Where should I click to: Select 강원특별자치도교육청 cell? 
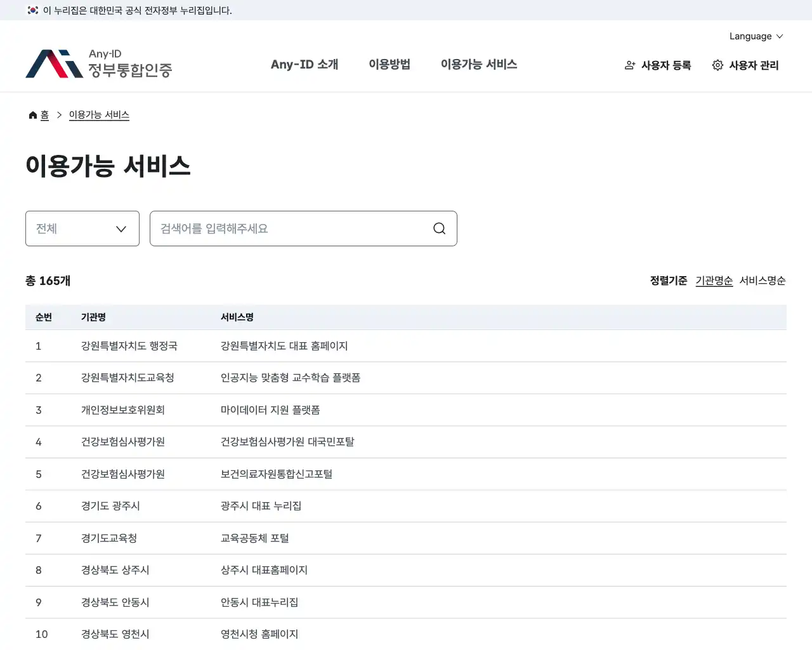128,378
